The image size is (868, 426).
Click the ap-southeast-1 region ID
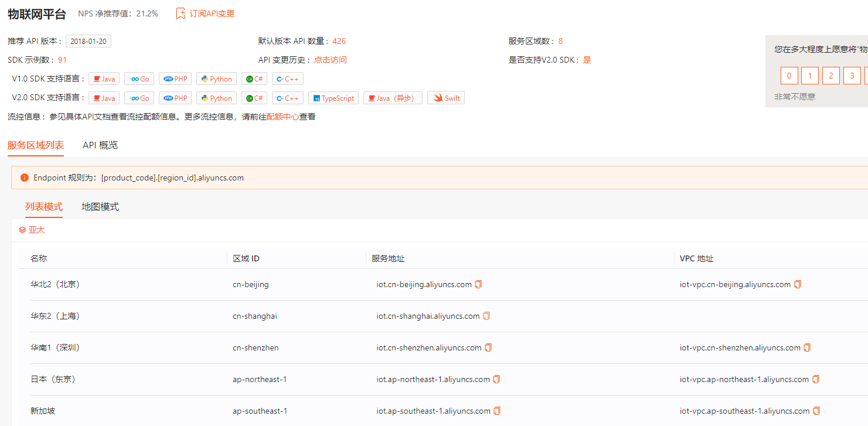(x=260, y=411)
